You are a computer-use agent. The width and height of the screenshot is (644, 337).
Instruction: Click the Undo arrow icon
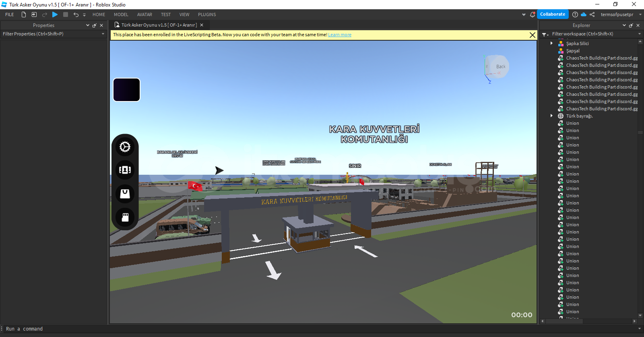click(76, 14)
